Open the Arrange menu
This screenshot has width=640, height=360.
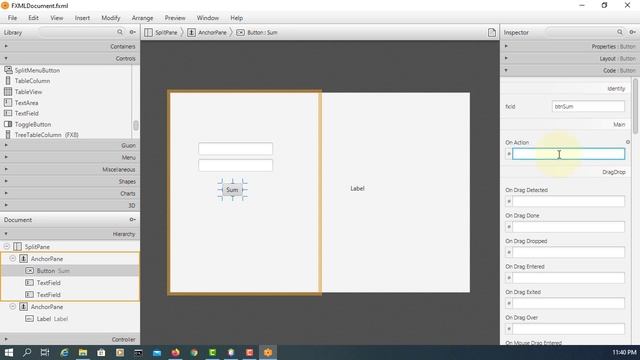pyautogui.click(x=142, y=18)
